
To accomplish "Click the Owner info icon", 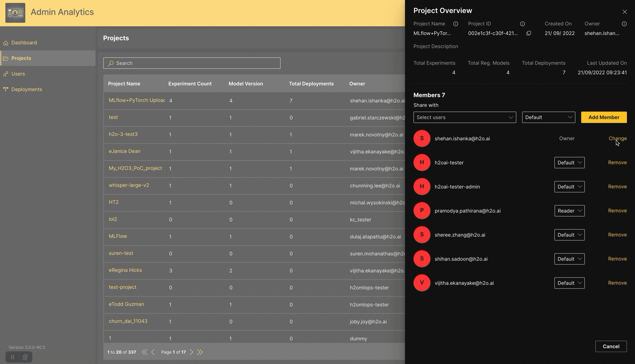I will [x=624, y=24].
